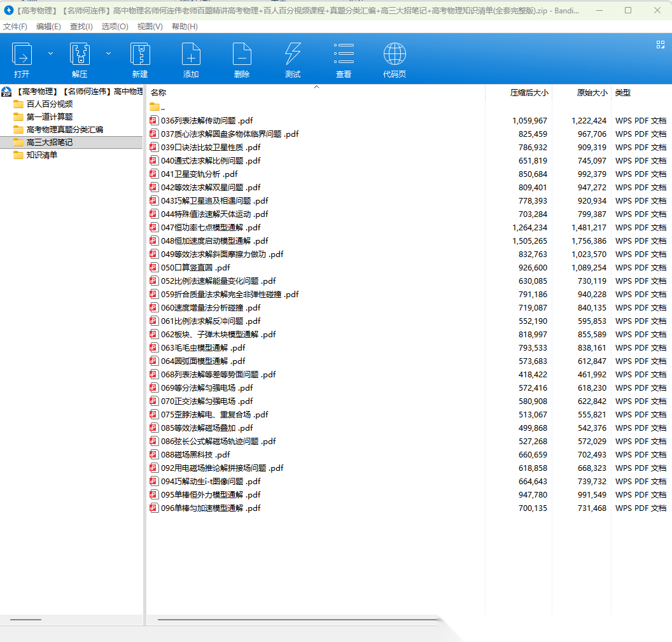This screenshot has width=672, height=642.
Task: Select the 知识清单 folder in tree
Action: (42, 155)
